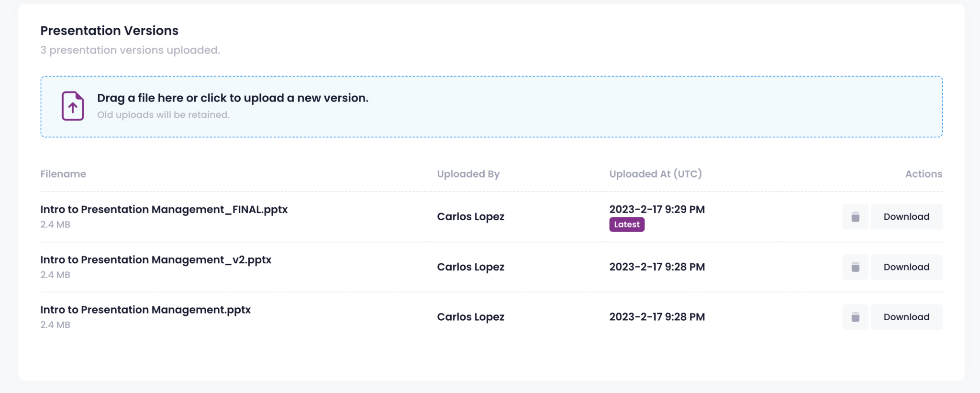The image size is (980, 393).
Task: Select Intro to Presentation Management_FINAL.pptx filename
Action: [164, 210]
